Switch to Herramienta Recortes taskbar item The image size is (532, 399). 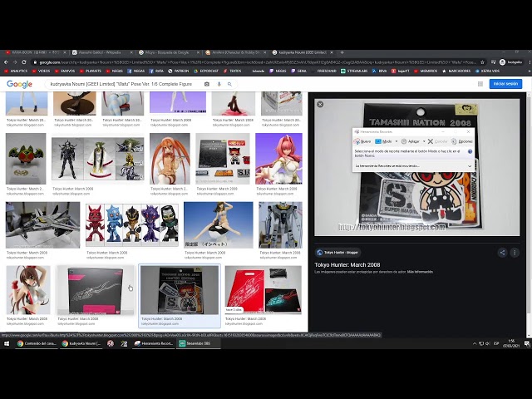coord(153,343)
